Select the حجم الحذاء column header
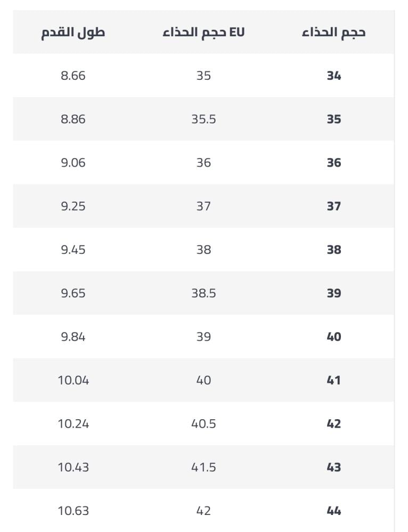Screen dimensions: 408x532 tap(333, 32)
